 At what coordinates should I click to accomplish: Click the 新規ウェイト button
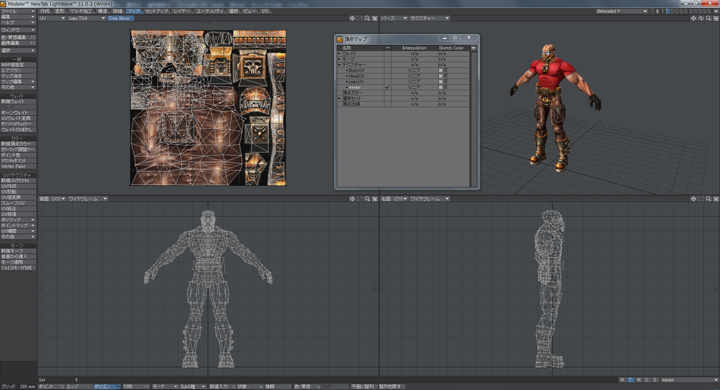click(x=18, y=102)
